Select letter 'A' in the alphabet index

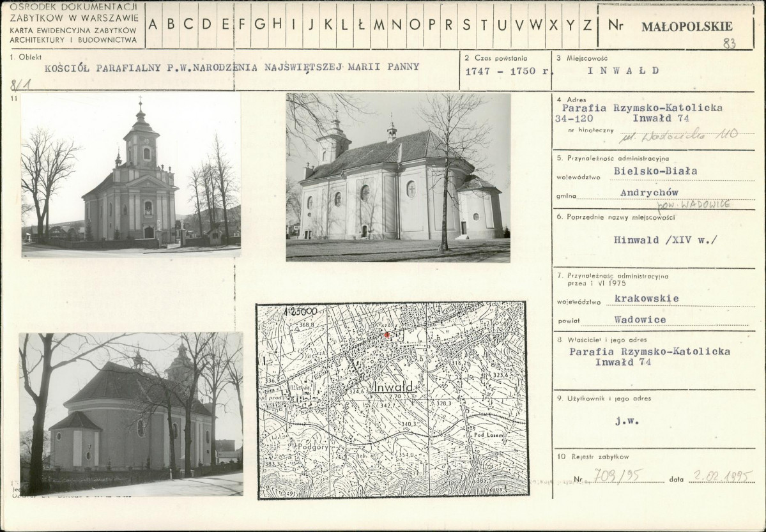(x=153, y=24)
